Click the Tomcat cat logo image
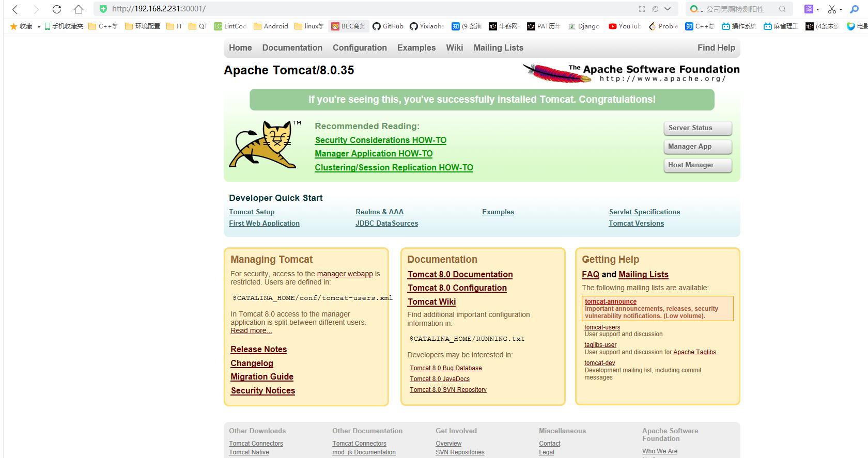The image size is (868, 458). [x=265, y=144]
